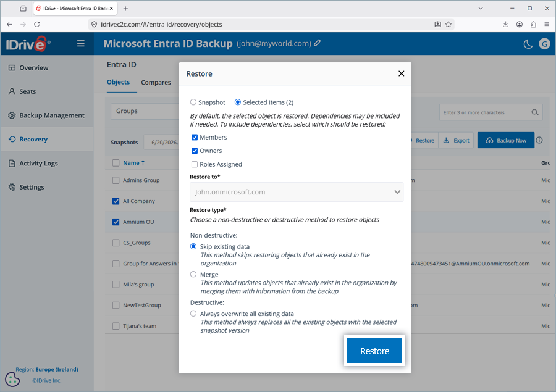The height and width of the screenshot is (392, 556).
Task: Click the install app icon in address bar
Action: [x=438, y=25]
